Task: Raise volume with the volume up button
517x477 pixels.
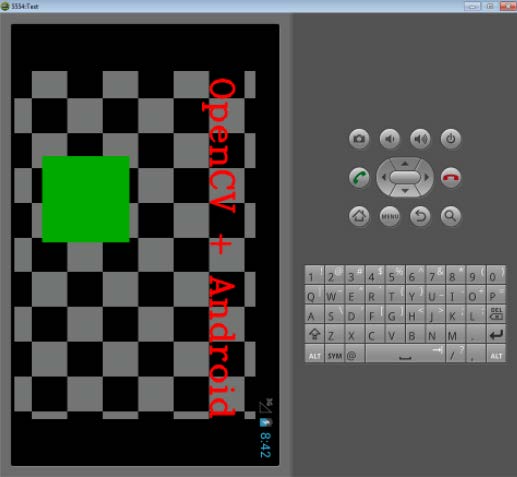Action: pos(420,139)
